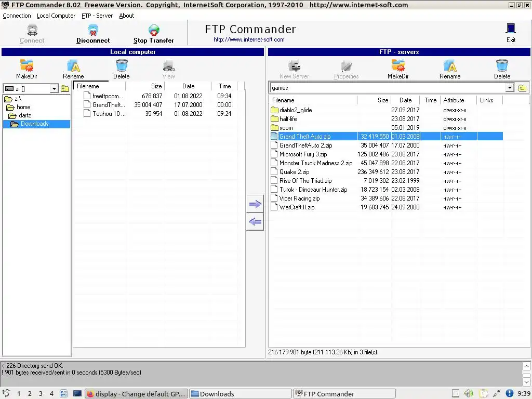
Task: Select local file Touhou 10 ...
Action: [x=109, y=114]
